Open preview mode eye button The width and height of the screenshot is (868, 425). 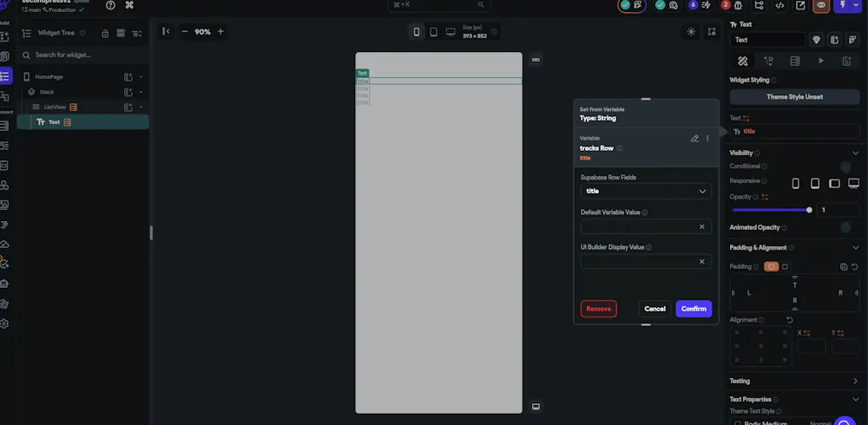[x=821, y=5]
